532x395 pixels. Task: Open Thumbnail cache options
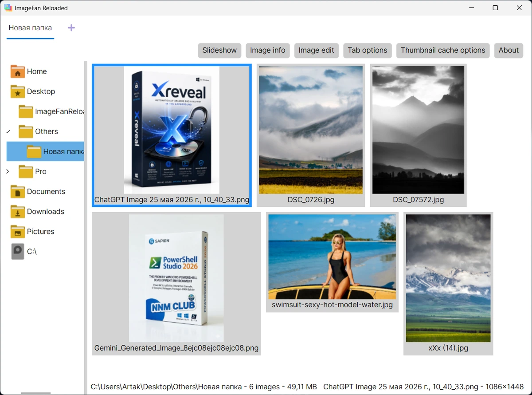point(443,50)
